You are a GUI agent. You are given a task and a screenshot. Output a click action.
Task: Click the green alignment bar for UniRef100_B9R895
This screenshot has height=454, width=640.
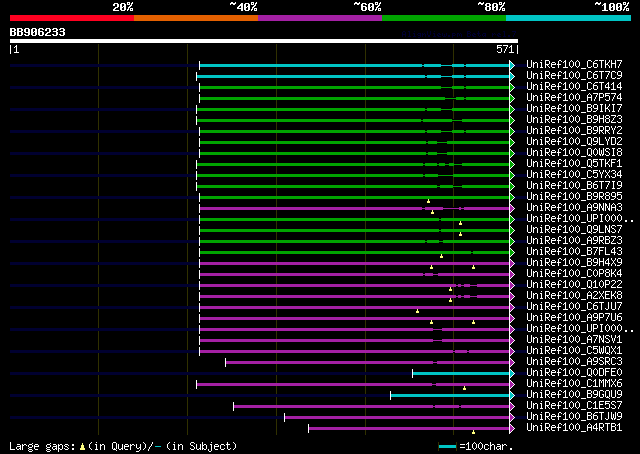coord(354,198)
